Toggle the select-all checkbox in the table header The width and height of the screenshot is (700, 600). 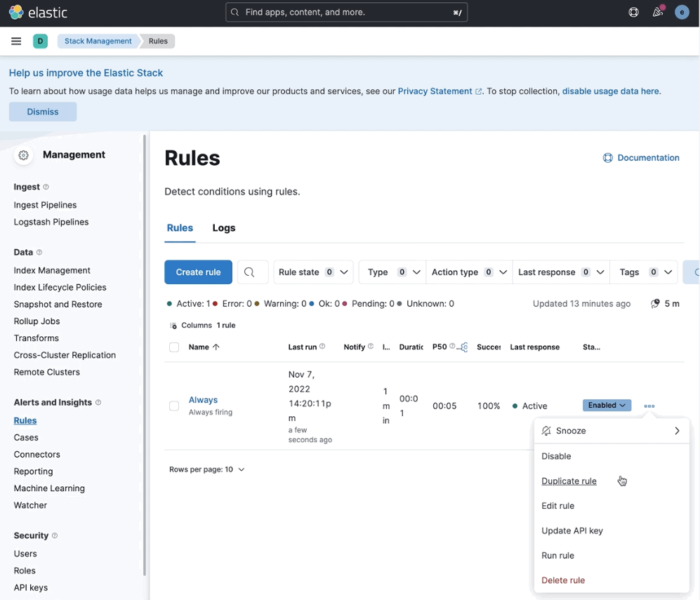pyautogui.click(x=173, y=347)
